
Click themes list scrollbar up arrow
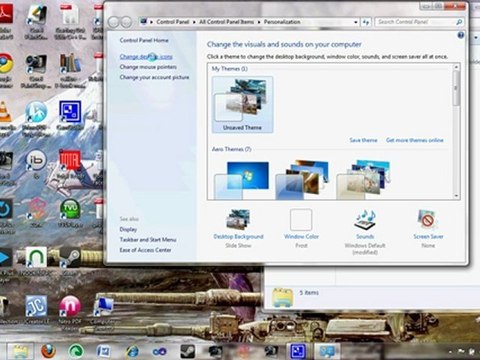(456, 68)
